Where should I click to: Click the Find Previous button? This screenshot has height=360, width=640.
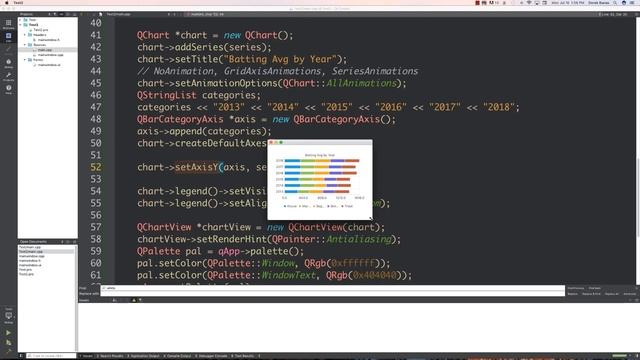pyautogui.click(x=576, y=288)
